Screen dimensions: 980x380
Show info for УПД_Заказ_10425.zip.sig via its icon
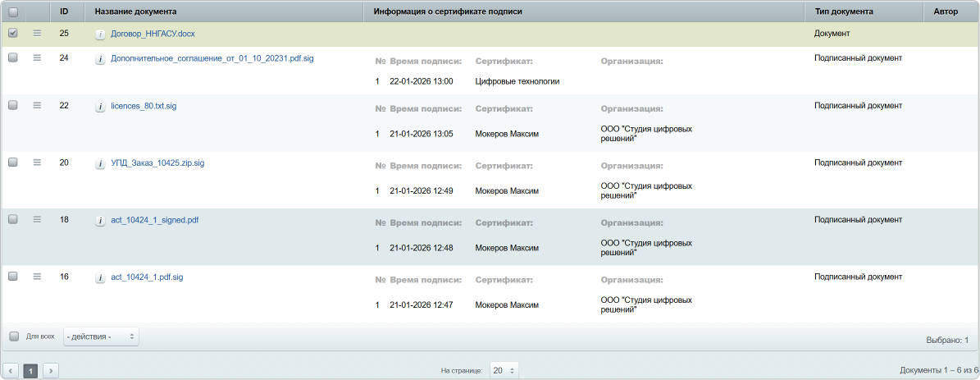point(100,163)
